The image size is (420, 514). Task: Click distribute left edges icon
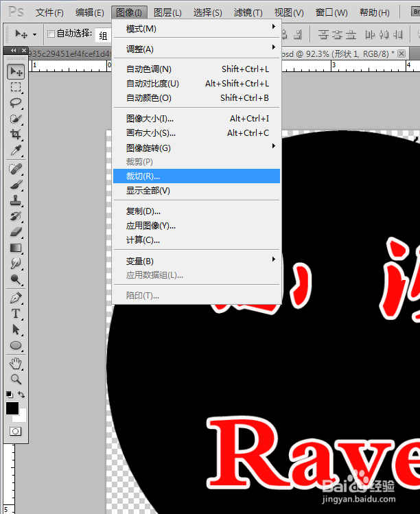tap(370, 34)
